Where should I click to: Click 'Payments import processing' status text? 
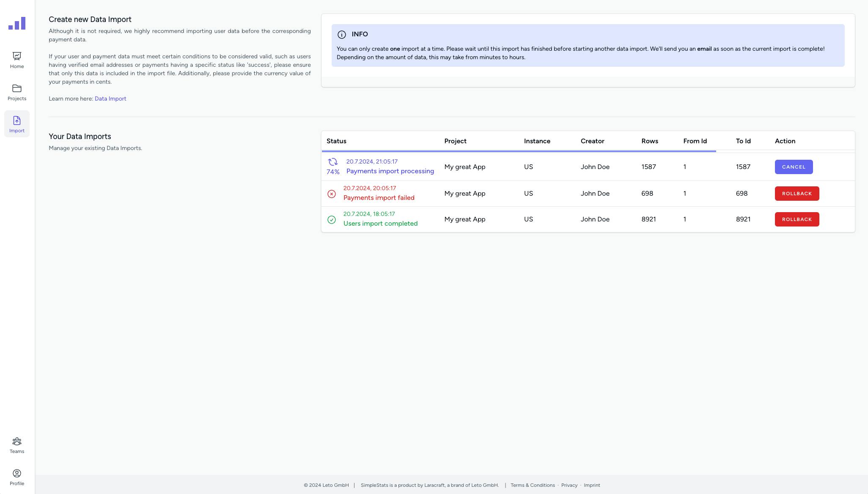[390, 171]
